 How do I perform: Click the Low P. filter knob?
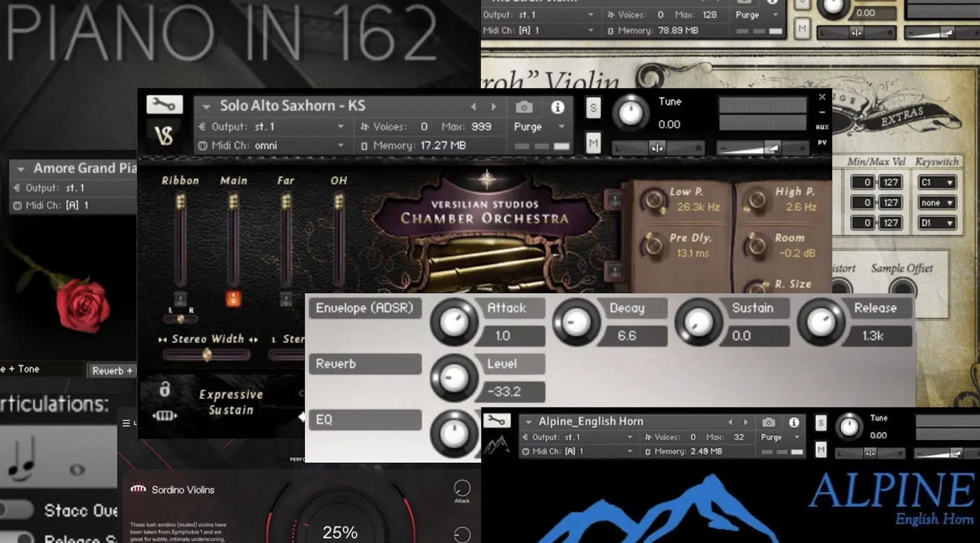[x=654, y=200]
